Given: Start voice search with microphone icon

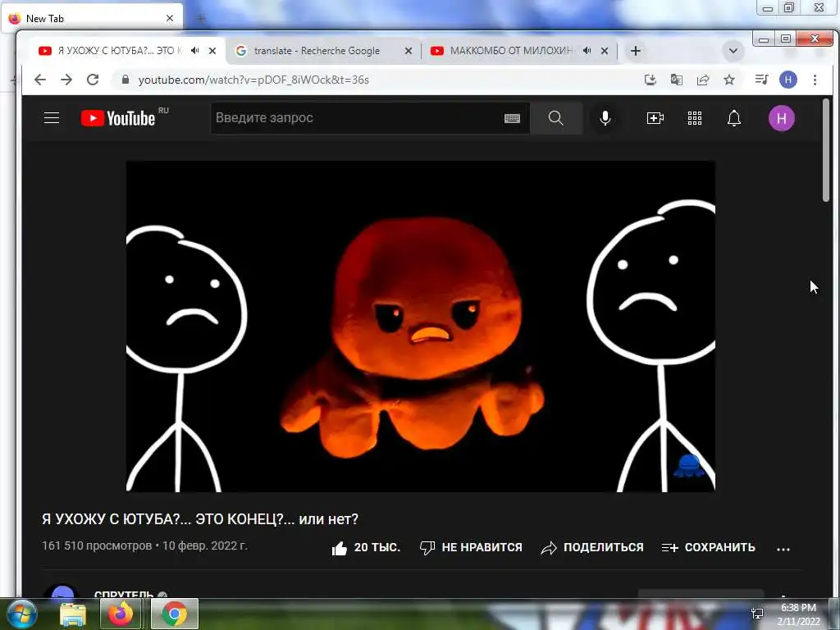Looking at the screenshot, I should pos(605,118).
